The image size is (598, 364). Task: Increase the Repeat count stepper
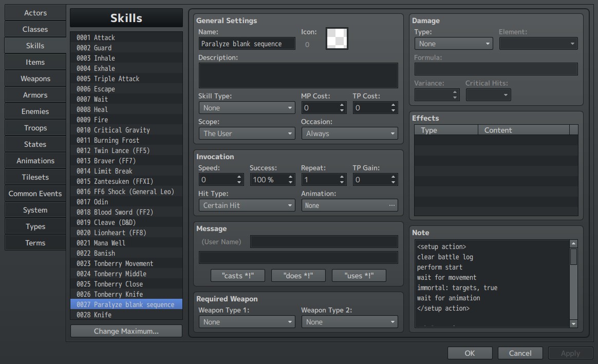[x=342, y=177]
